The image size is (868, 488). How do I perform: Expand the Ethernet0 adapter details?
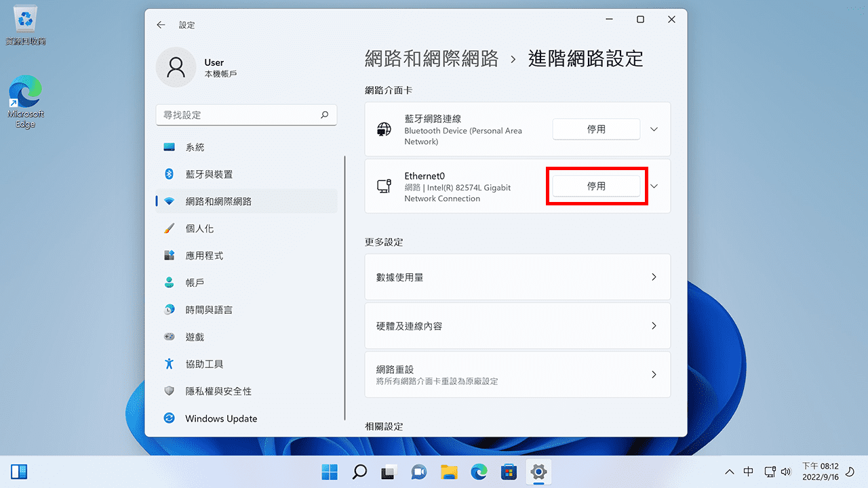(x=652, y=186)
